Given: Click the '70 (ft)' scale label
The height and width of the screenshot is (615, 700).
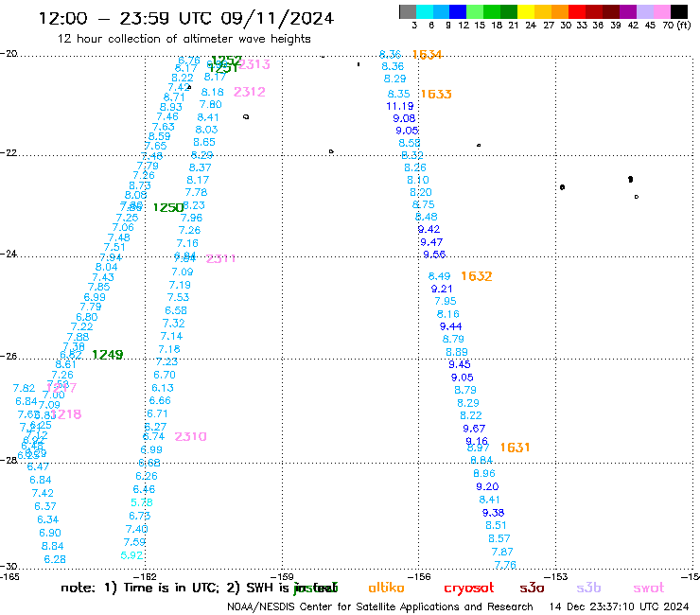Looking at the screenshot, I should coord(676,25).
